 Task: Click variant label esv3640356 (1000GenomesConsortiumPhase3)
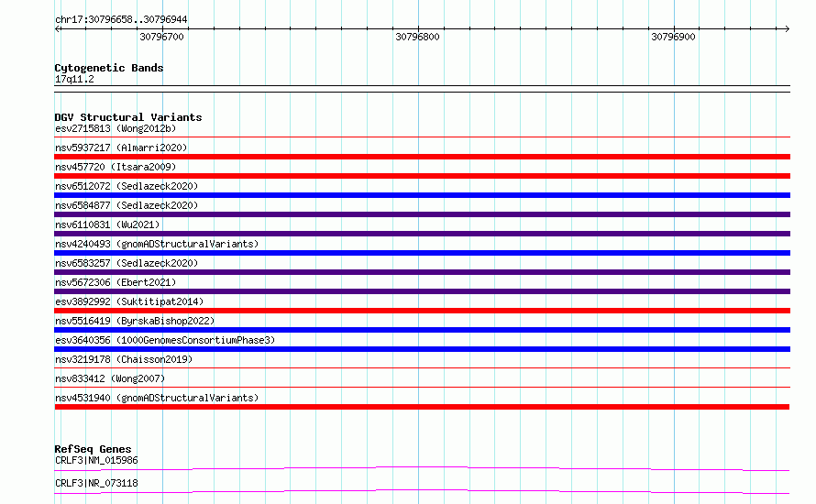165,340
